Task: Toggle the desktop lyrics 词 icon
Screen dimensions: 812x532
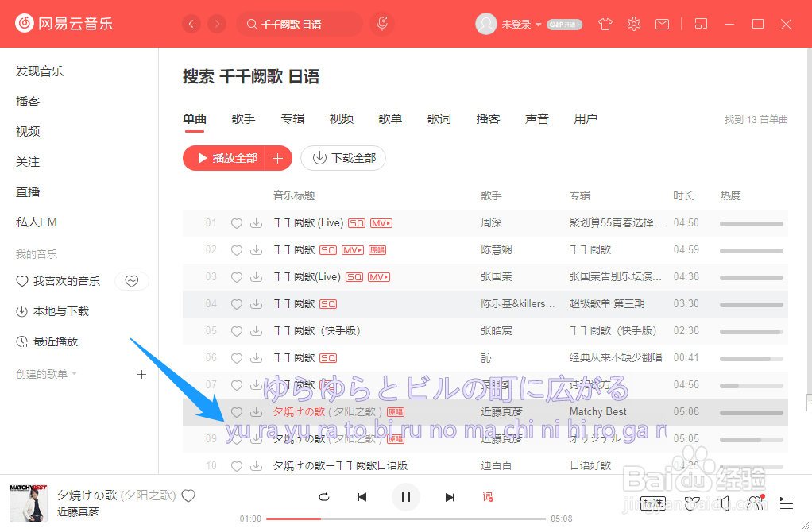Action: tap(488, 497)
